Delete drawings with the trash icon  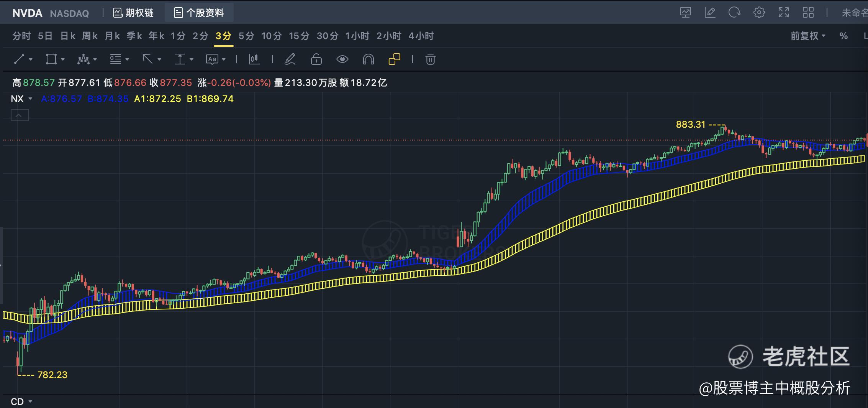(431, 59)
